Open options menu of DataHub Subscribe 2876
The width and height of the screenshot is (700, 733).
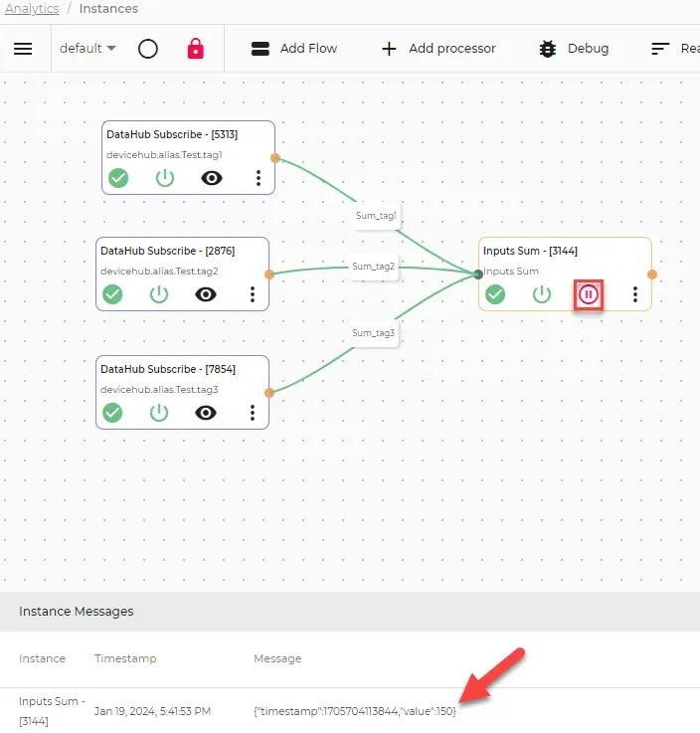[x=253, y=294]
